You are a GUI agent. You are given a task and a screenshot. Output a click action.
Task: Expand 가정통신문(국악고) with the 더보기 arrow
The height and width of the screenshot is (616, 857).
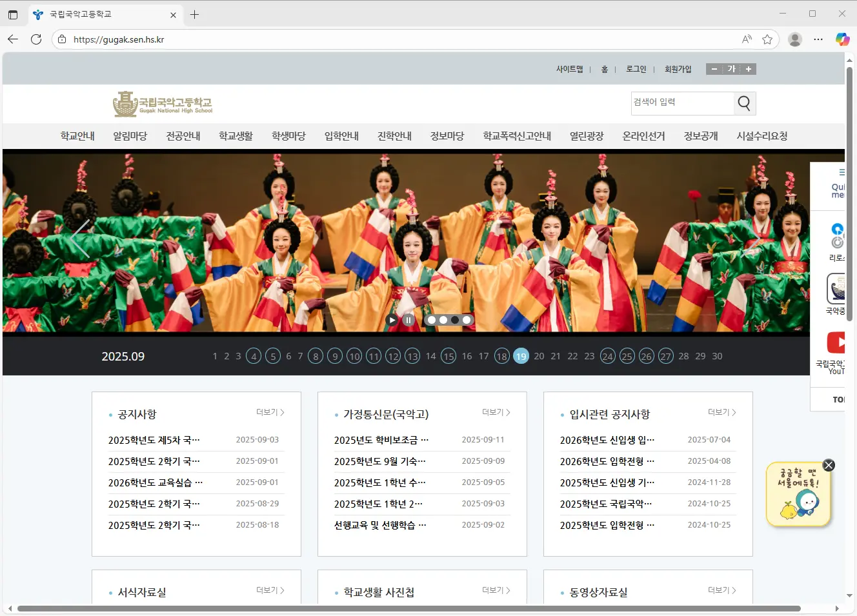[496, 412]
